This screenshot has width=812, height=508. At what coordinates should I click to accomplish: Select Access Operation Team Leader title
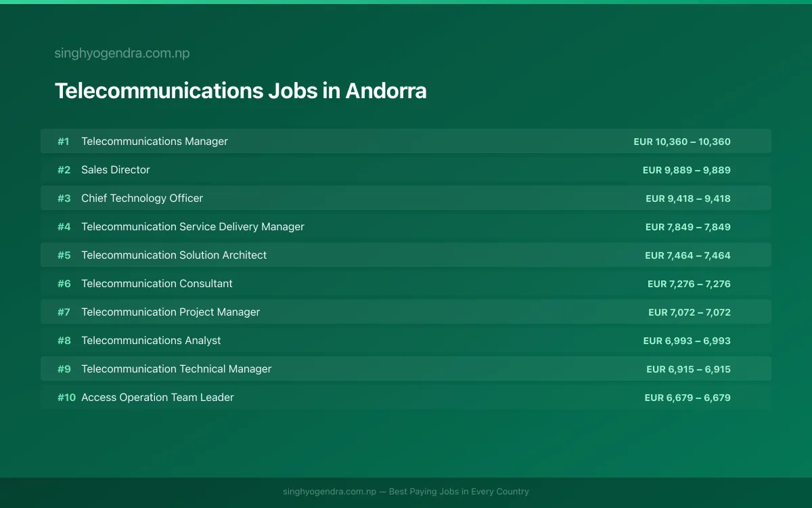pos(158,398)
